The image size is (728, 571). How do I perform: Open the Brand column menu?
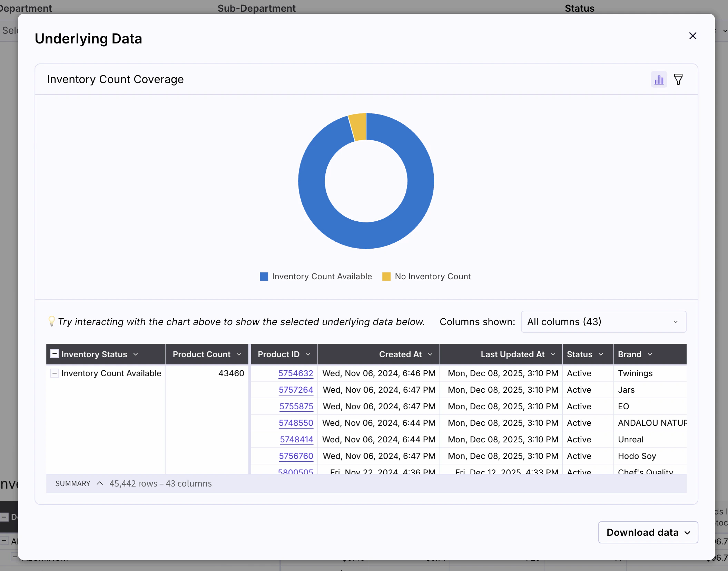pyautogui.click(x=650, y=354)
